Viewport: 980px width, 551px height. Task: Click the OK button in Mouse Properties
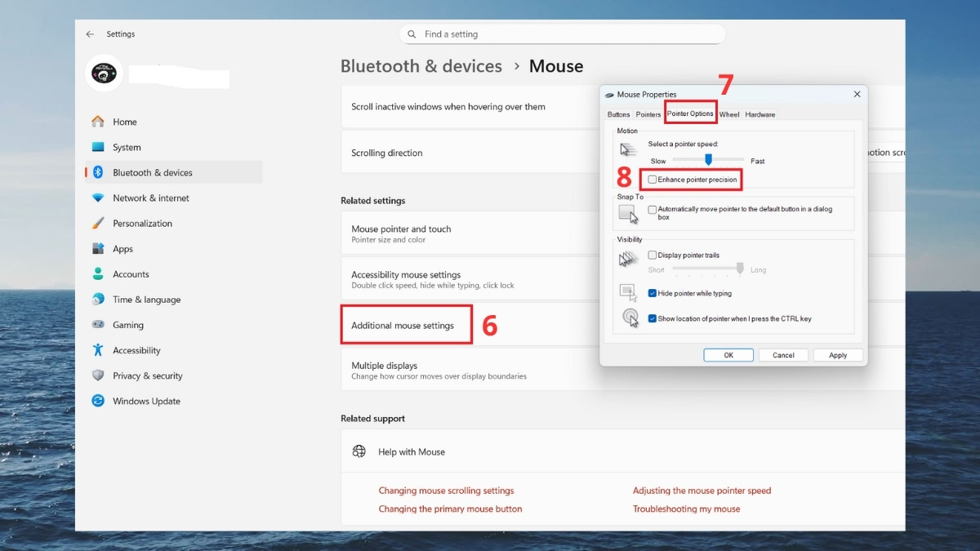click(728, 355)
